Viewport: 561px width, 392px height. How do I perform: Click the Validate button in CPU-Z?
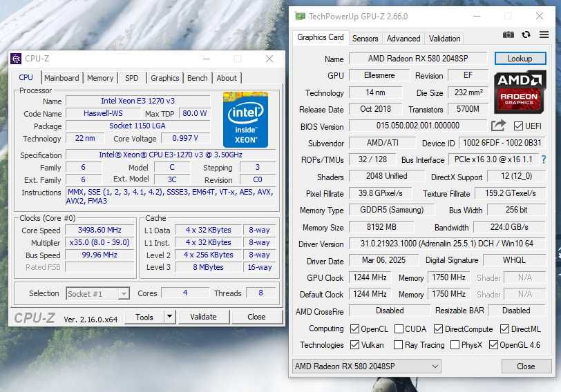(x=203, y=317)
